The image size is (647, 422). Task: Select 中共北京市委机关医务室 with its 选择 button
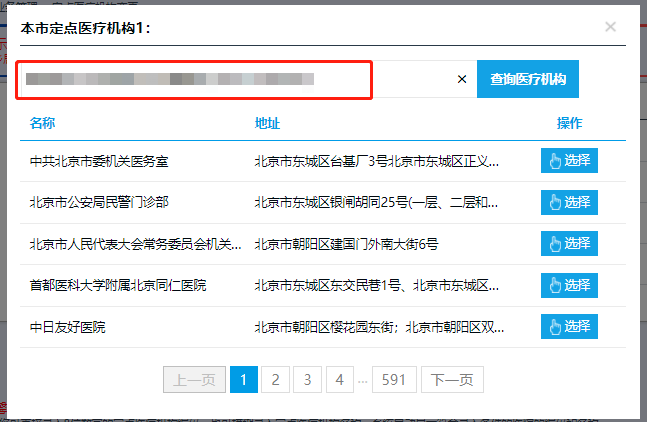tap(569, 160)
